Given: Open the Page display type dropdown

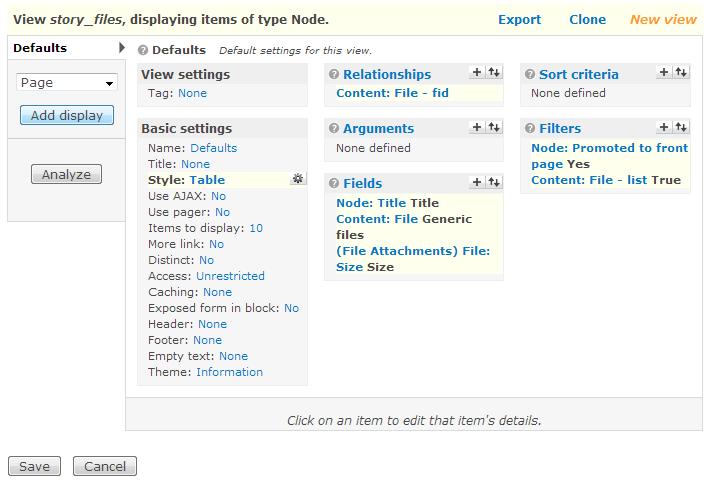Looking at the screenshot, I should click(x=67, y=83).
